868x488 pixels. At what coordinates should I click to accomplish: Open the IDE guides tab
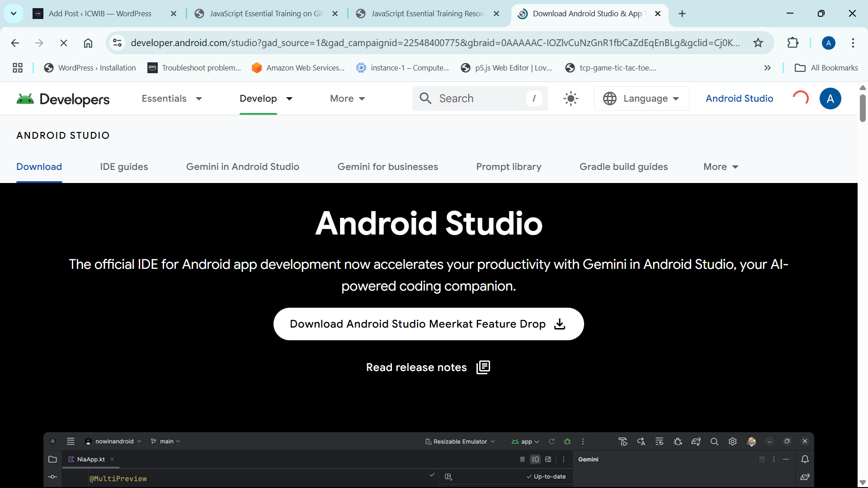[124, 167]
